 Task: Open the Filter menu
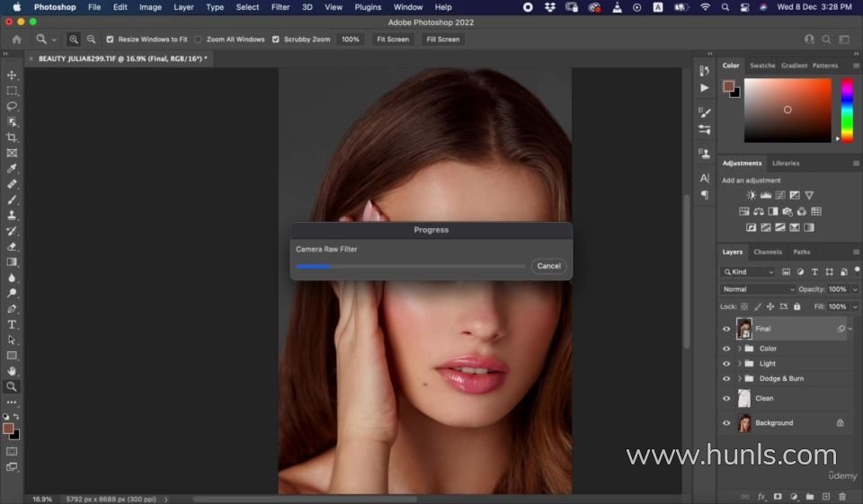tap(280, 7)
